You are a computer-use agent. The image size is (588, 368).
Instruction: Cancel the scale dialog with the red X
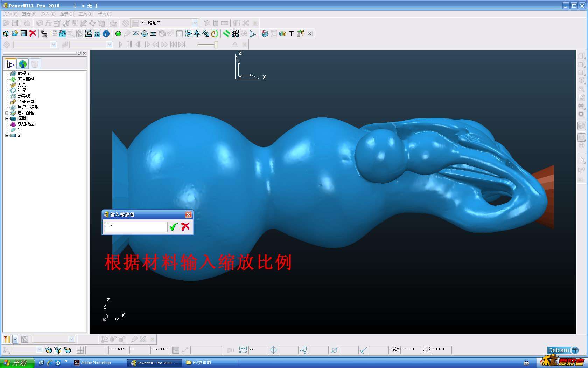point(185,227)
